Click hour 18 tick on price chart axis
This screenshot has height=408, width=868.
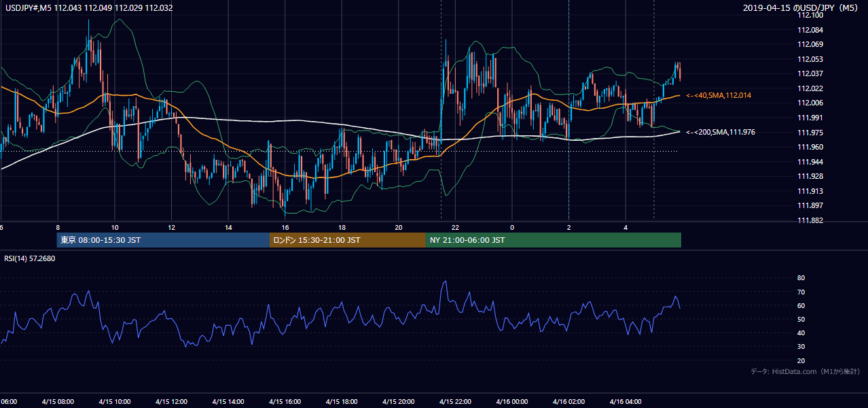pos(342,227)
